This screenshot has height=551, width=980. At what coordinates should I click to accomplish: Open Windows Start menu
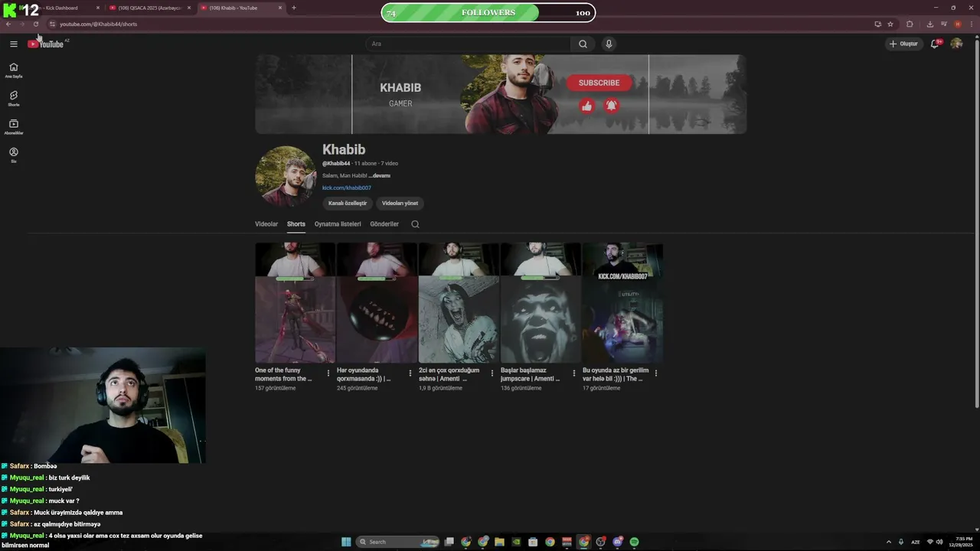click(346, 542)
